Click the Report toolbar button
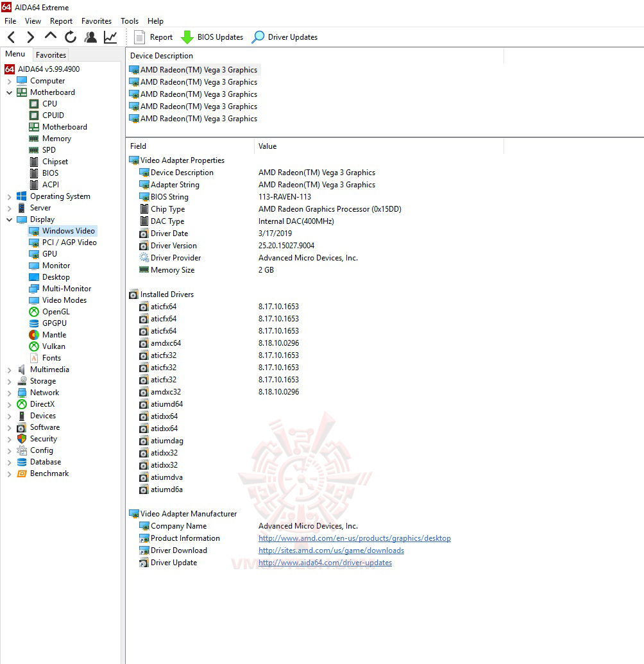Screen dimensions: 644x664 153,37
